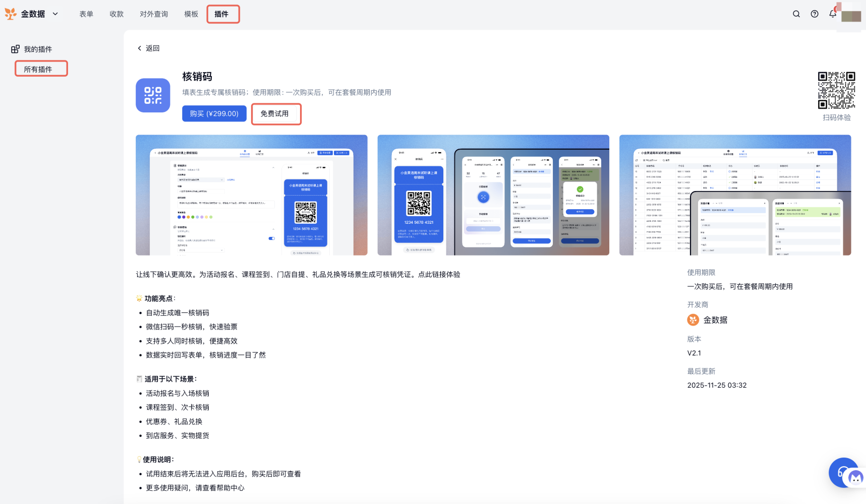The image size is (866, 504).
Task: Start the 免费试用 trial
Action: 274,113
